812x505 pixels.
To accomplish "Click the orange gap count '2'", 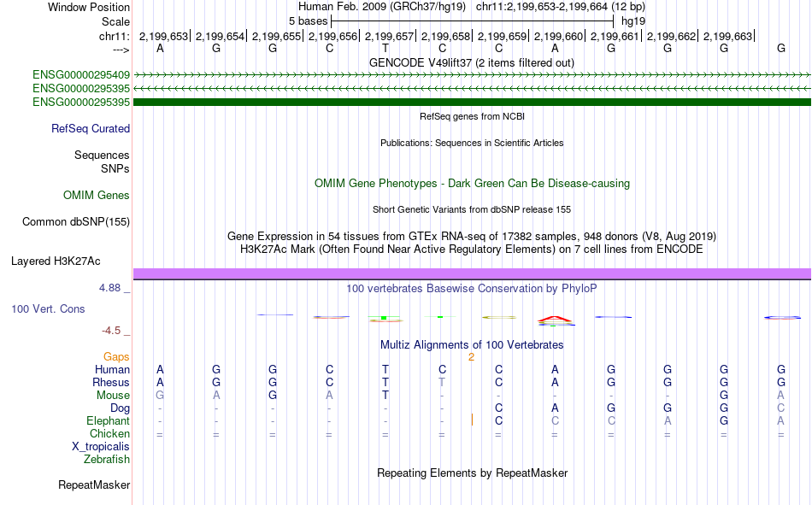I will coord(471,357).
